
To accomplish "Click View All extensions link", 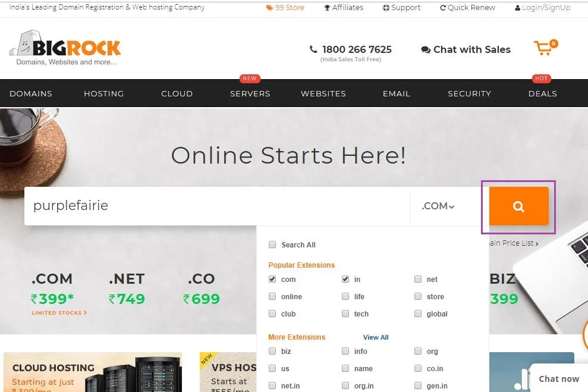I will coord(376,337).
